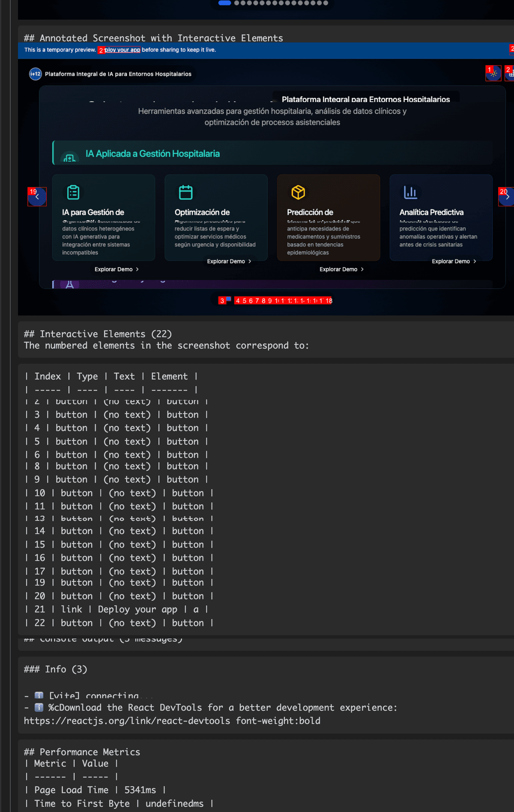Select the 'Predicción de' card title
The width and height of the screenshot is (514, 812).
[310, 212]
